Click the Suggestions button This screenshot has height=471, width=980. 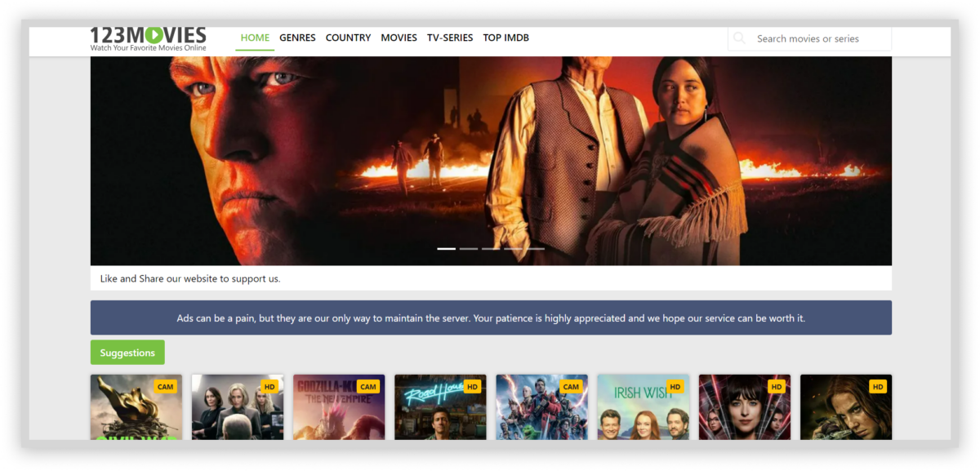coord(127,353)
